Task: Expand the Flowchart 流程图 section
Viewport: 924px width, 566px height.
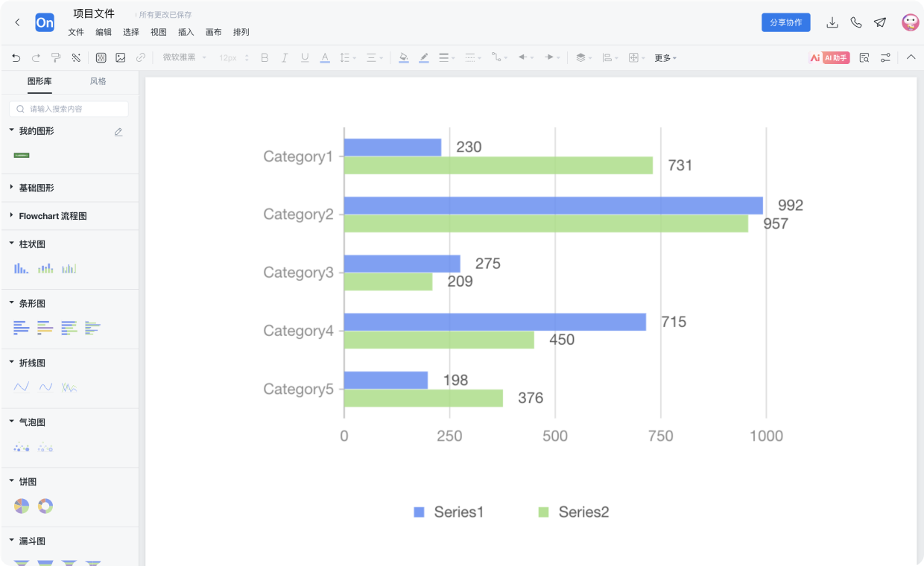Action: click(52, 216)
